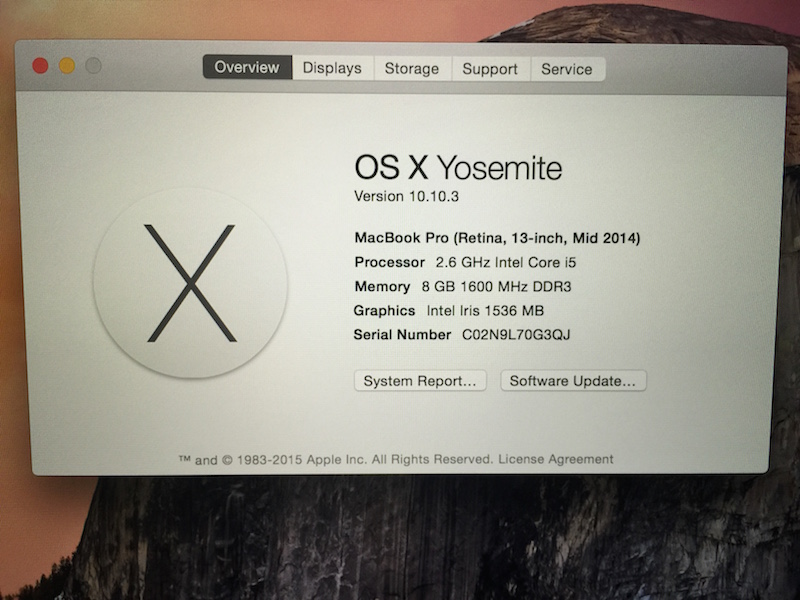Open the License Agreement link
Image resolution: width=800 pixels, height=600 pixels.
coord(556,459)
